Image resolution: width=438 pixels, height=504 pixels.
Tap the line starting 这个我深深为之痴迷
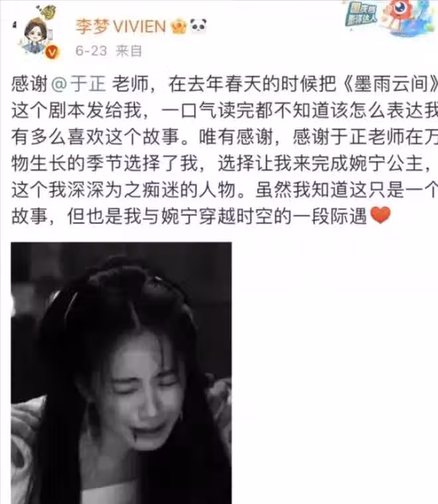click(224, 190)
